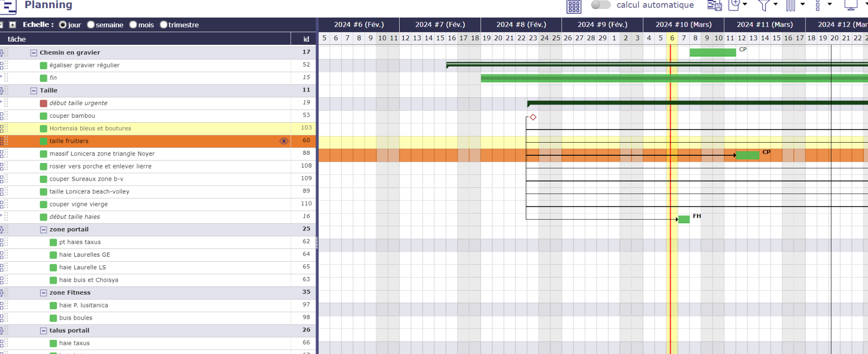Click the 2024 #9 (Fév.) week header

pos(602,25)
